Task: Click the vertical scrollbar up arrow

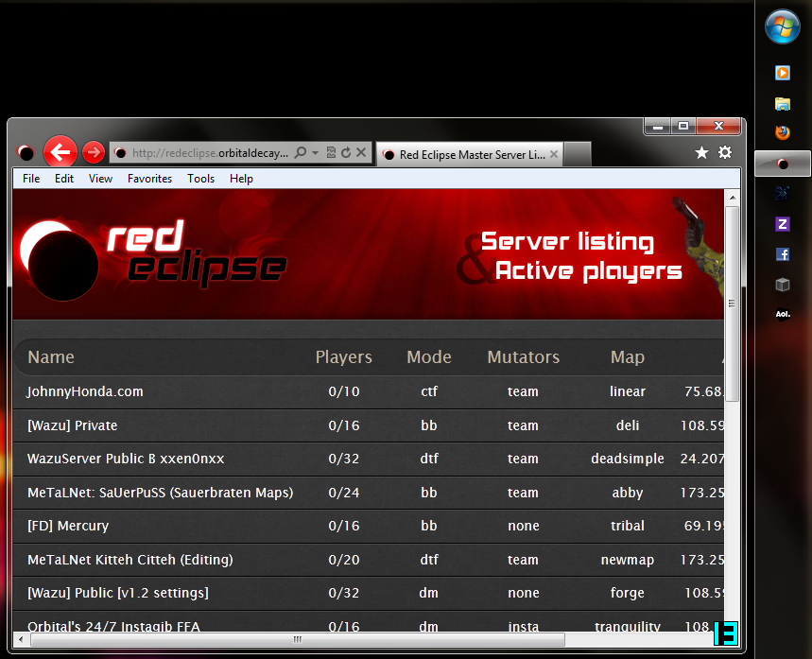Action: click(x=733, y=198)
